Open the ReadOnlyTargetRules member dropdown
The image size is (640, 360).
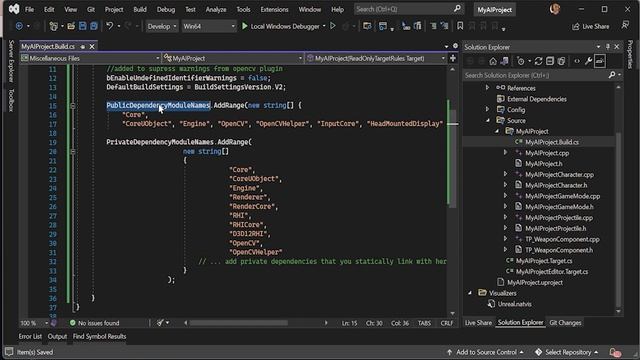pos(376,58)
